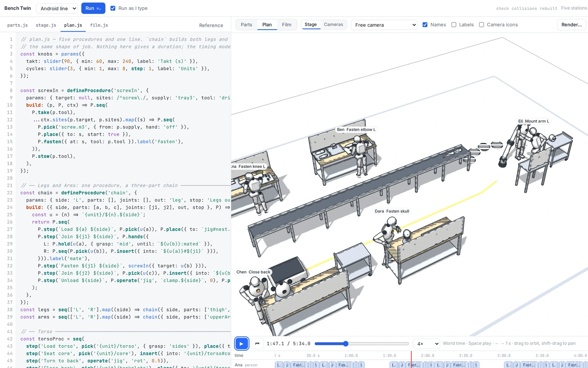Toggle the Run as I type checkbox
The width and height of the screenshot is (588, 368).
(x=113, y=8)
